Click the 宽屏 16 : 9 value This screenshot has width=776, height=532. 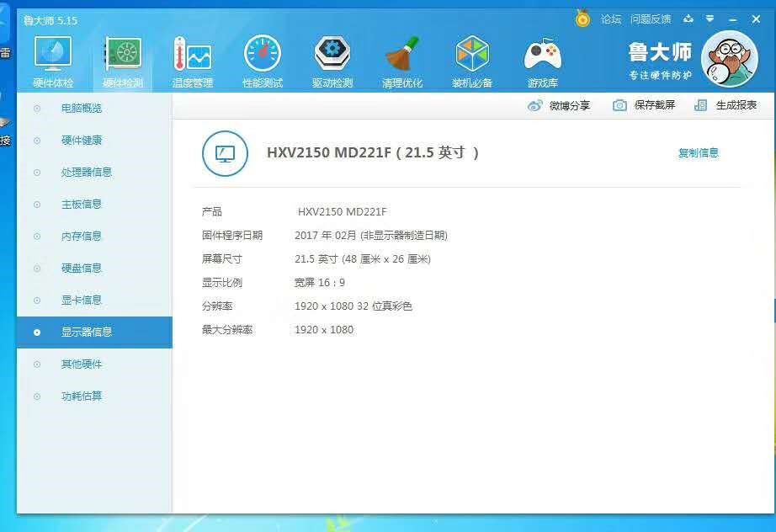pyautogui.click(x=320, y=283)
